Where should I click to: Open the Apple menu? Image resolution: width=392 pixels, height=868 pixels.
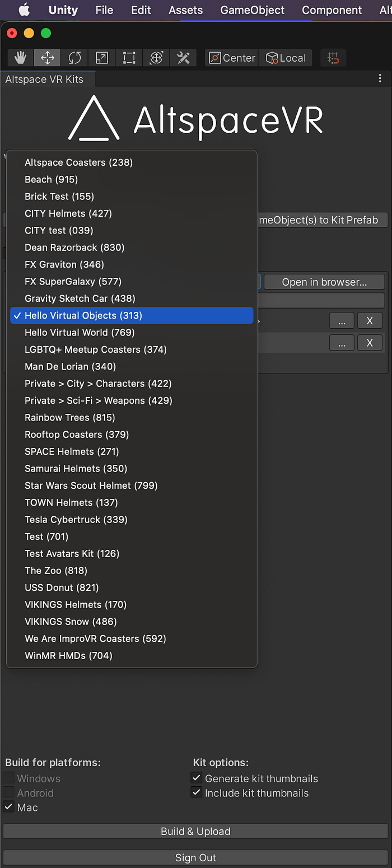24,10
